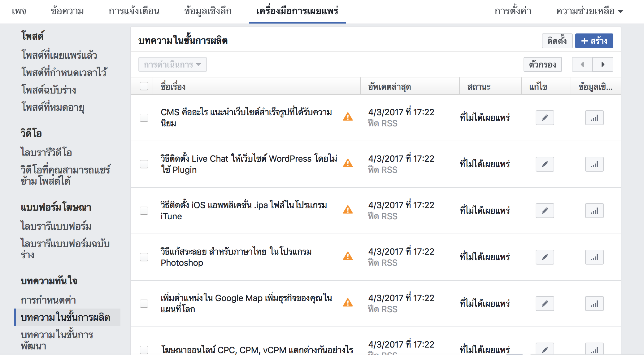
Task: Go to next page arrow
Action: click(x=603, y=64)
